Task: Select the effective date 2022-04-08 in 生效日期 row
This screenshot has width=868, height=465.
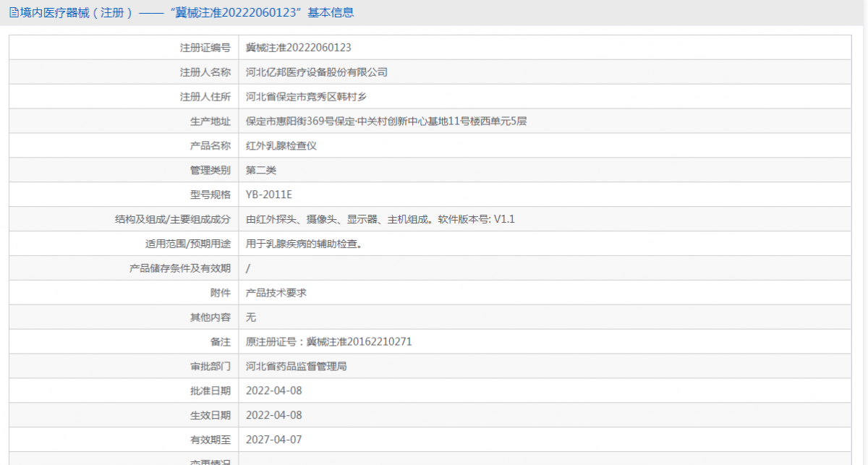Action: tap(274, 415)
